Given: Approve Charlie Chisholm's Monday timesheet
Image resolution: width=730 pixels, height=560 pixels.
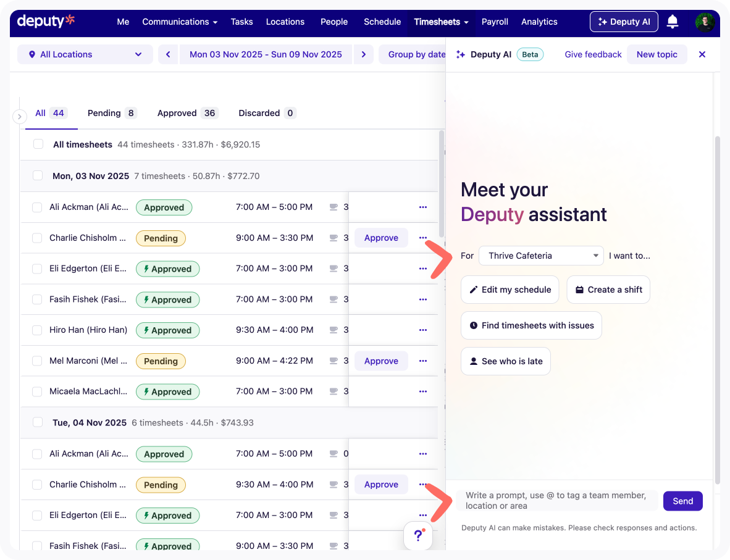Looking at the screenshot, I should [x=381, y=238].
